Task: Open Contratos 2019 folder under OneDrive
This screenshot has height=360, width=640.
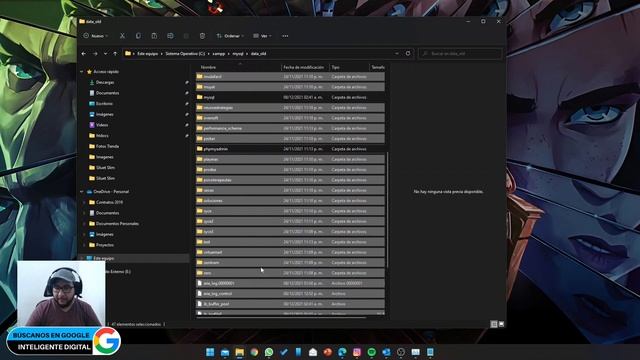Action: click(109, 202)
